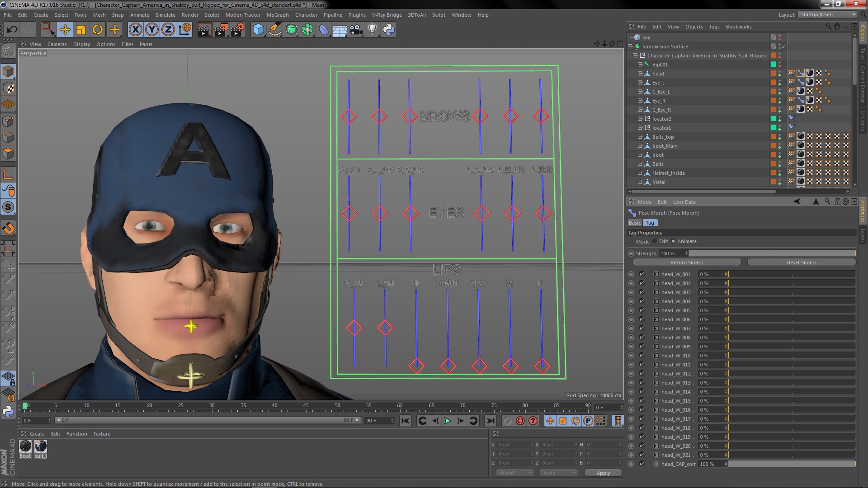Toggle the coordinate system icon
Image resolution: width=868 pixels, height=488 pixels.
184,30
